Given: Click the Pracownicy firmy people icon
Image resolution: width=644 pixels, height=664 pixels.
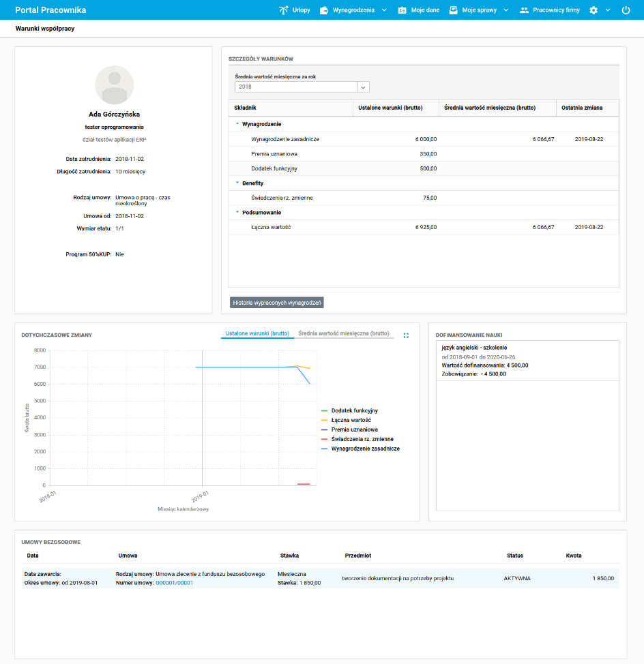Looking at the screenshot, I should click(x=524, y=10).
